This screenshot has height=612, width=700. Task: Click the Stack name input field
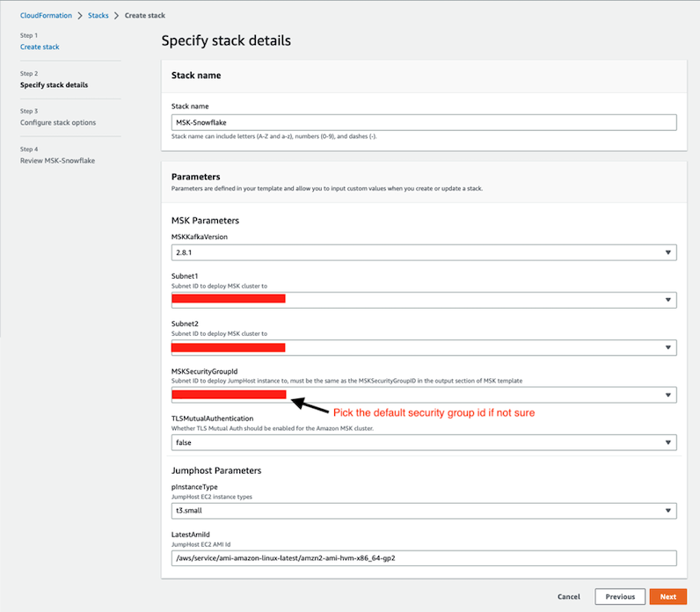[x=424, y=123]
